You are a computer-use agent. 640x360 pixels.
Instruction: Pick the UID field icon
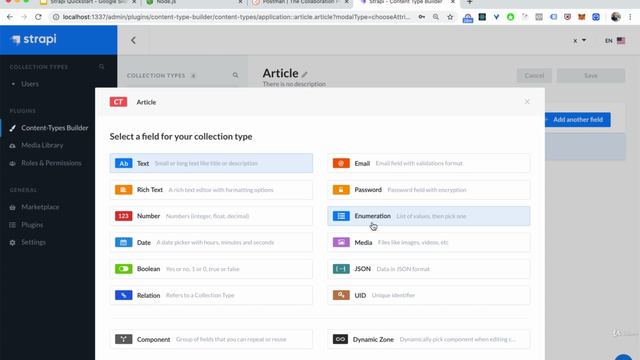(341, 295)
